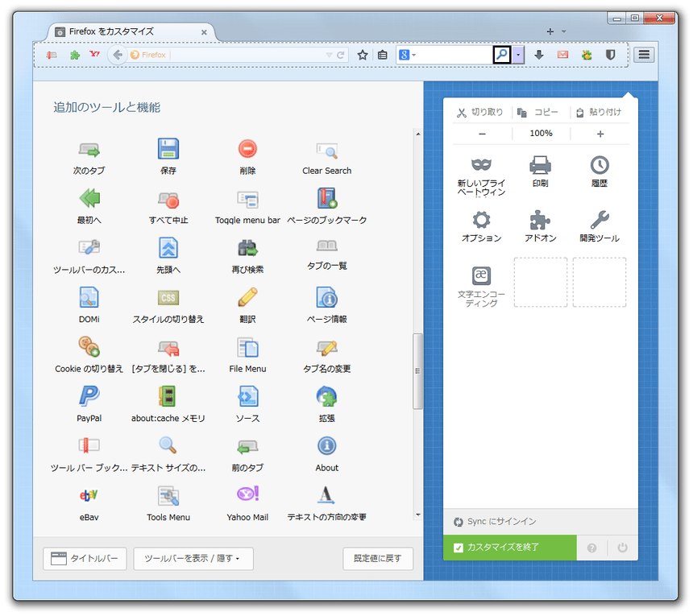Click the 文字エンコーディング icon
The image size is (693, 616).
pyautogui.click(x=481, y=275)
